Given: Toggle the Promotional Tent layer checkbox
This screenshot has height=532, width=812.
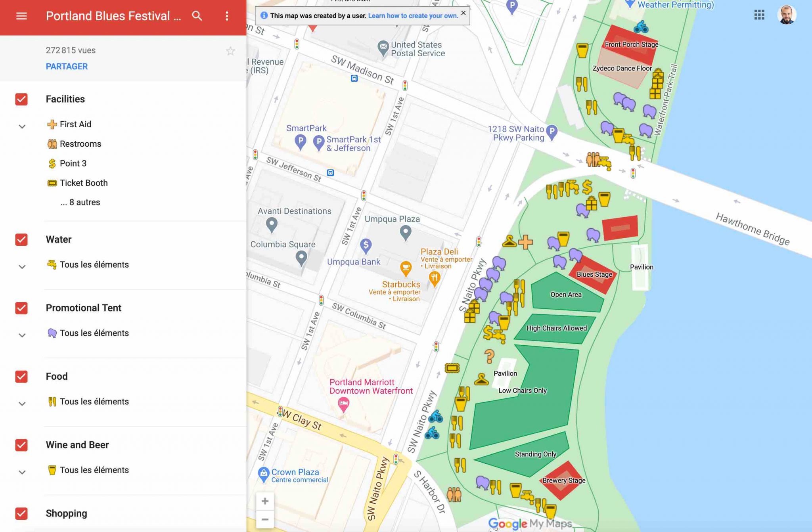Looking at the screenshot, I should pyautogui.click(x=21, y=308).
